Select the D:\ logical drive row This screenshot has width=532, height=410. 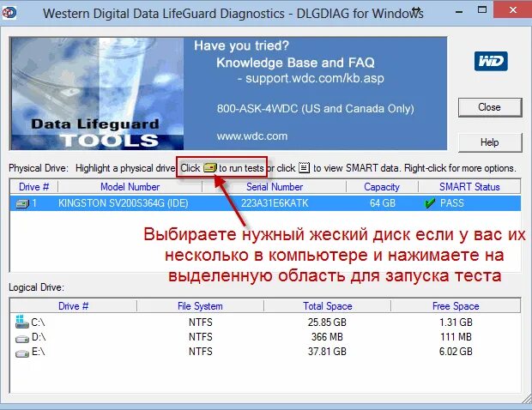tap(265, 337)
